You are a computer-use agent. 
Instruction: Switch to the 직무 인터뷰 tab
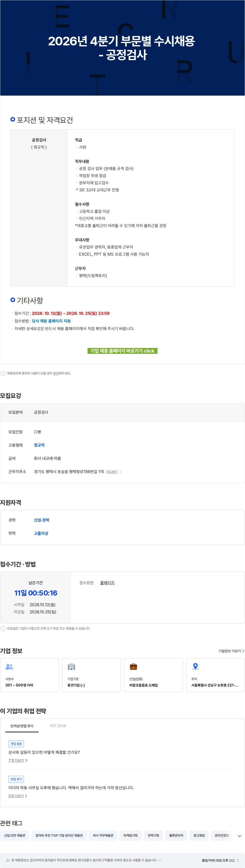coord(58,726)
